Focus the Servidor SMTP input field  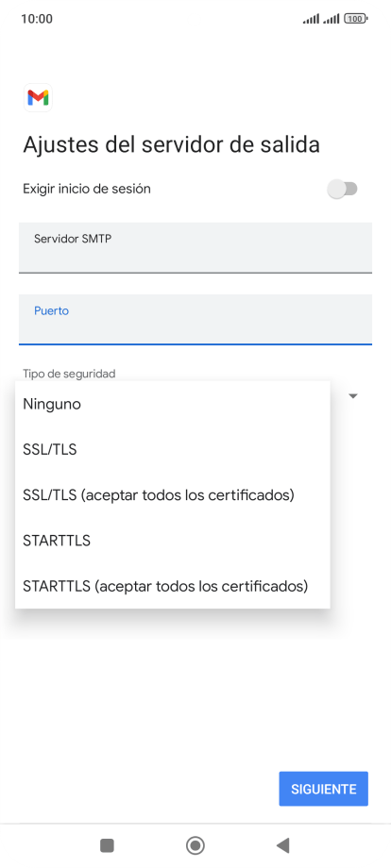click(x=195, y=248)
